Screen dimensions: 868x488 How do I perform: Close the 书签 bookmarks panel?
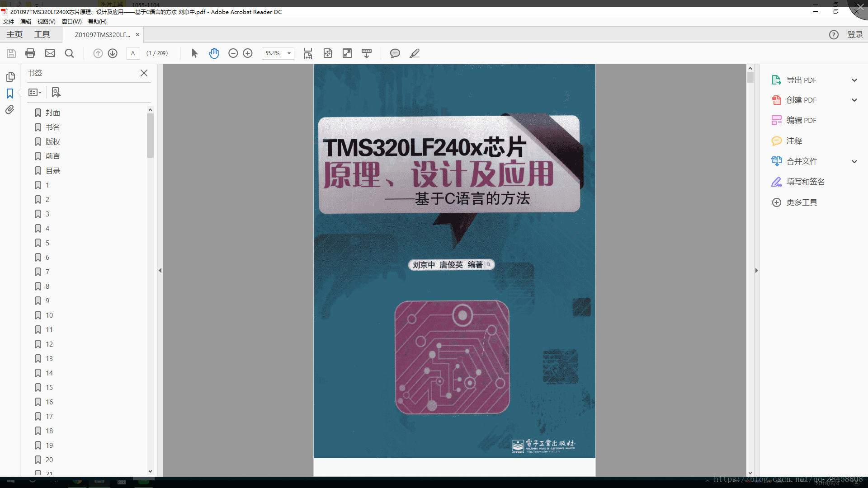click(144, 73)
